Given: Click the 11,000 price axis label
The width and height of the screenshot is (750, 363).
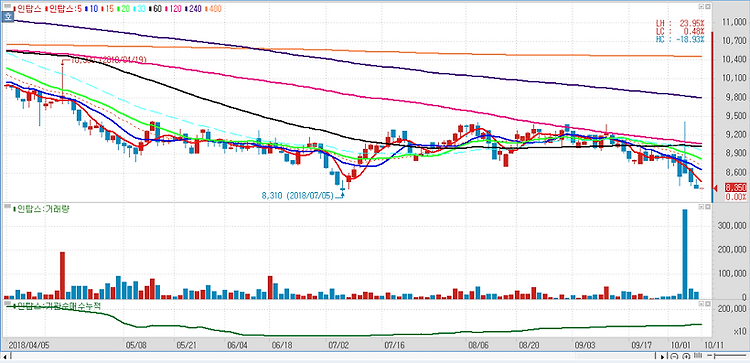Looking at the screenshot, I should (733, 22).
